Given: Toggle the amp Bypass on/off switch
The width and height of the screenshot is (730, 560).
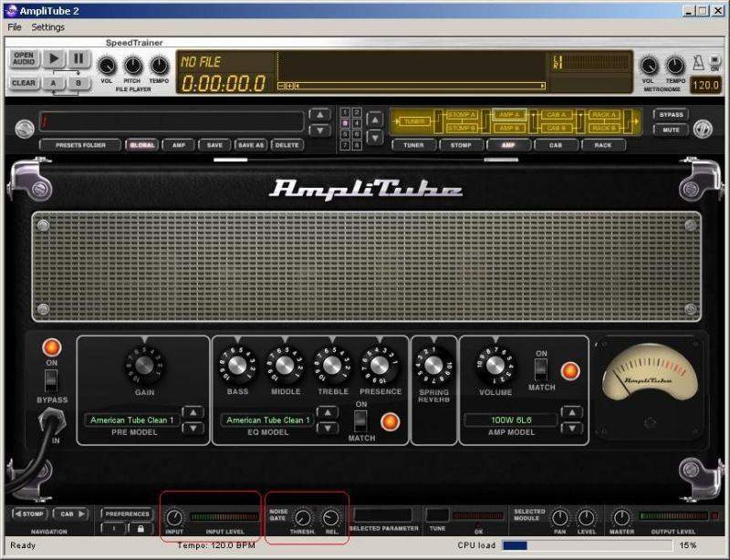Looking at the screenshot, I should click(50, 378).
